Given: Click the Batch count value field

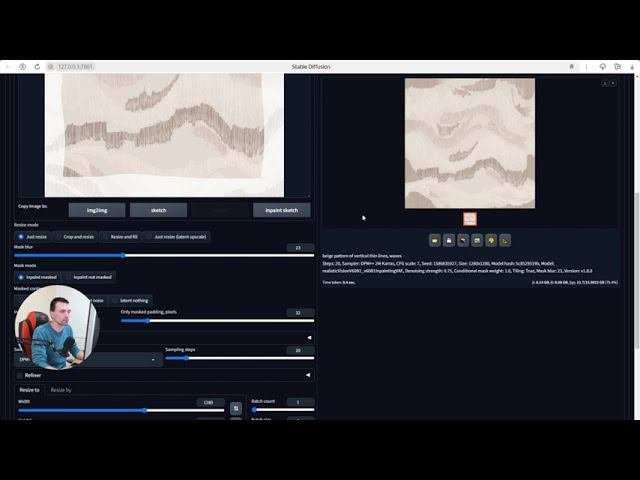Looking at the screenshot, I should tap(300, 402).
